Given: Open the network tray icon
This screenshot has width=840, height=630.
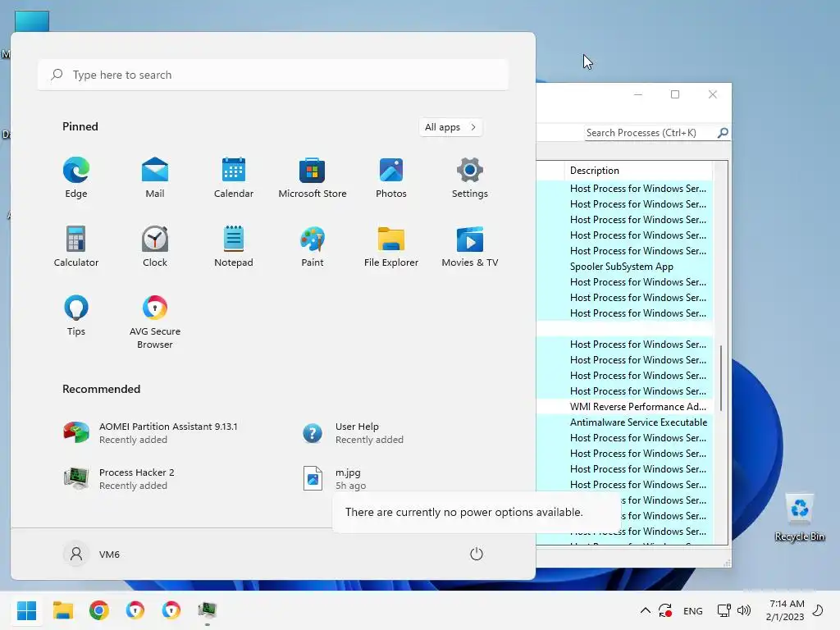Looking at the screenshot, I should [x=724, y=610].
